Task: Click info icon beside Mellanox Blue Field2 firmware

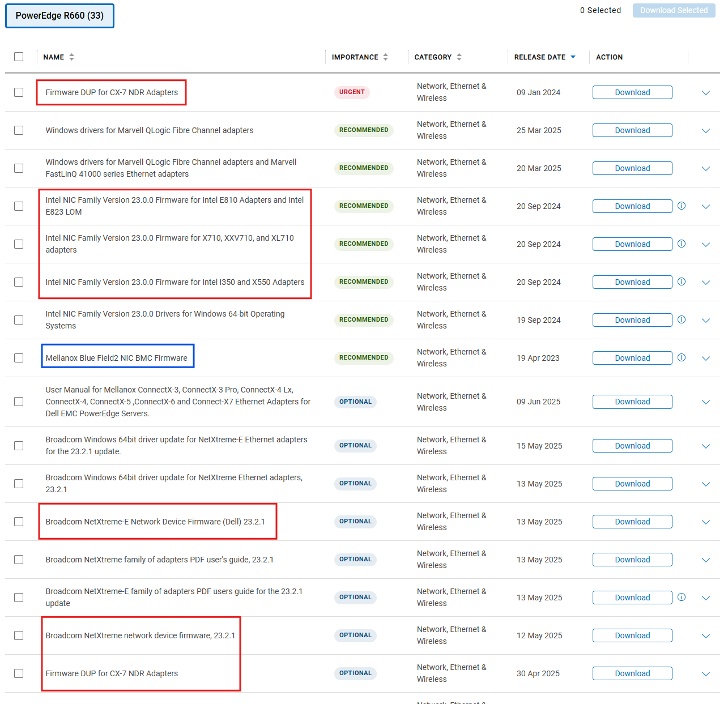Action: coord(682,358)
